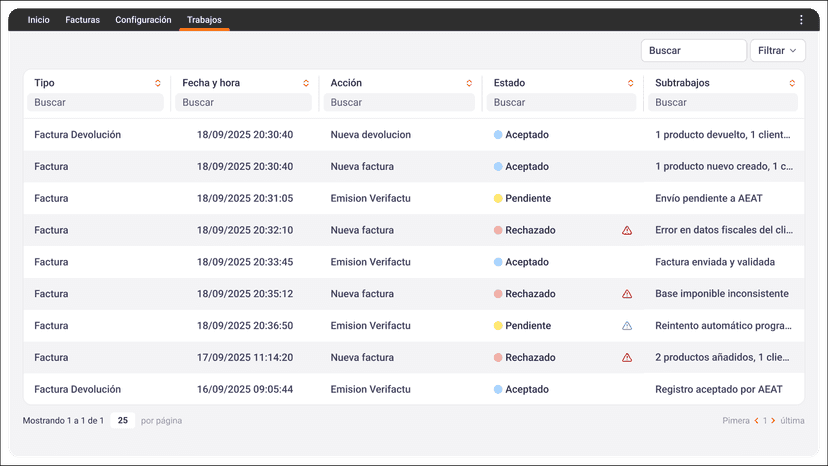The image size is (828, 466).
Task: Sort by Acción column arrows
Action: tap(469, 83)
